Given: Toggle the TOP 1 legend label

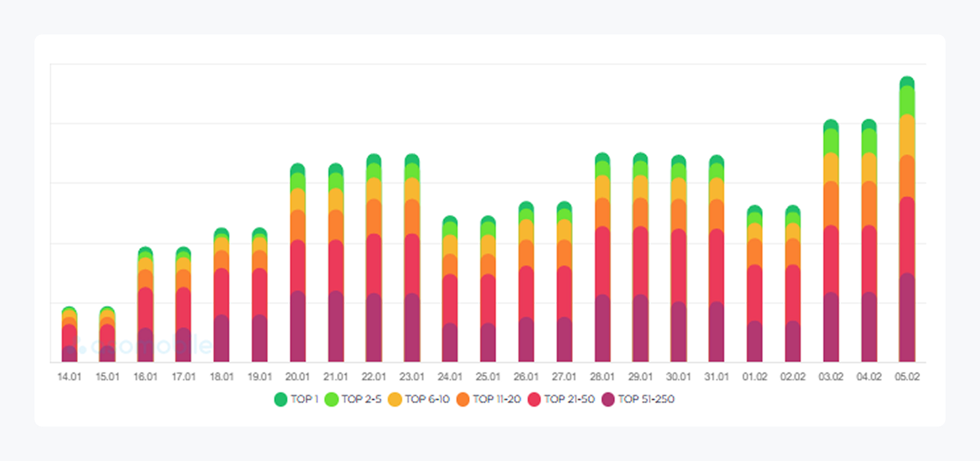Looking at the screenshot, I should pyautogui.click(x=304, y=399).
